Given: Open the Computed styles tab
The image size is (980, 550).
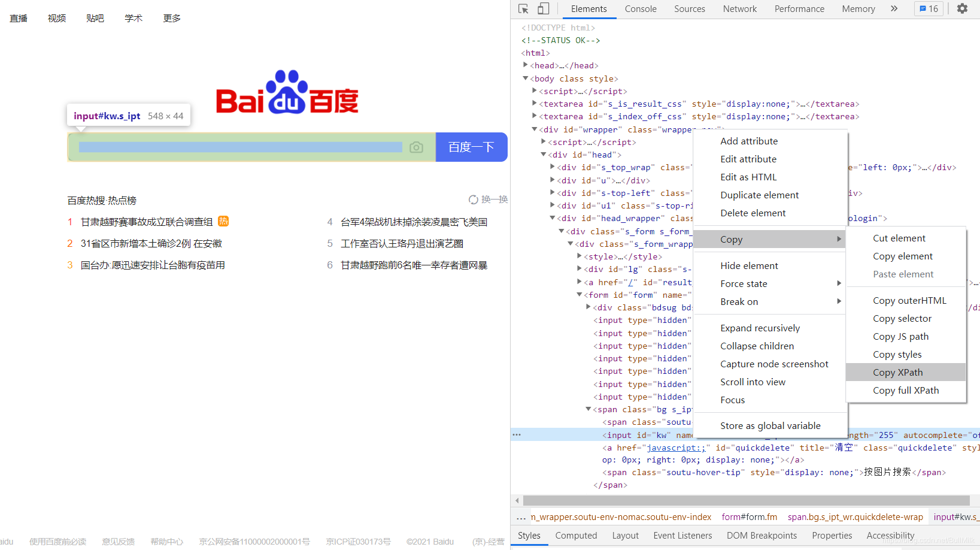Looking at the screenshot, I should pos(576,536).
